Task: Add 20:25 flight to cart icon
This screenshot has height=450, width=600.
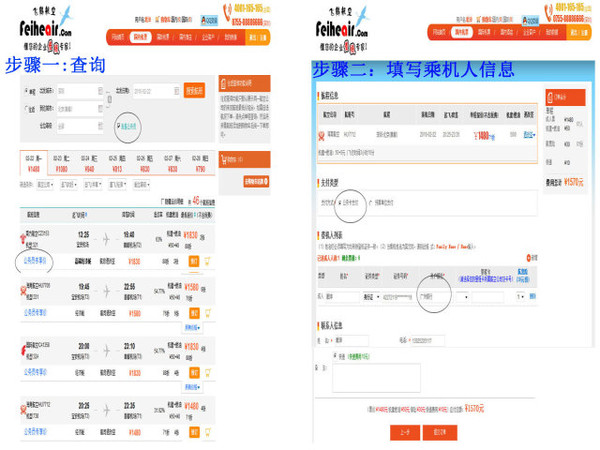Action: 208,432
